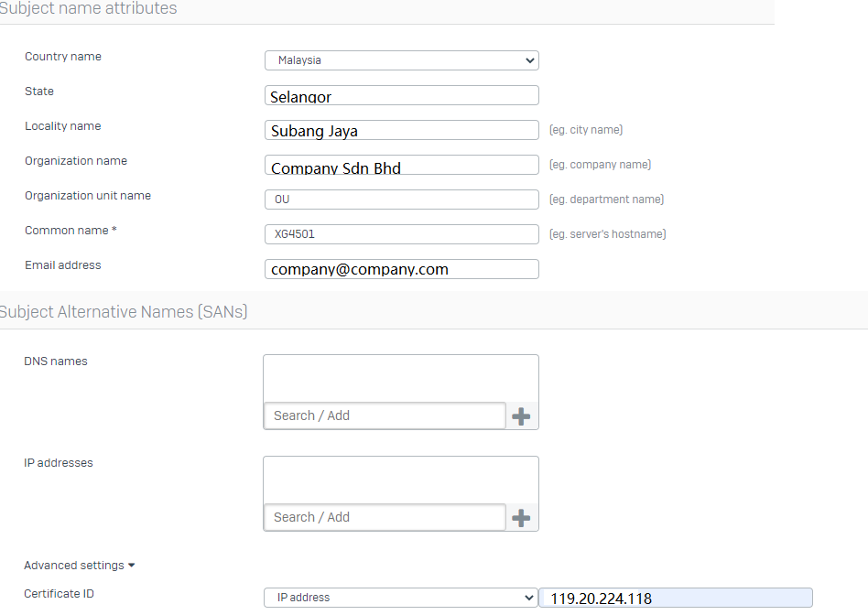868x615 pixels.
Task: Click the Advanced settings caret arrow
Action: pyautogui.click(x=131, y=566)
